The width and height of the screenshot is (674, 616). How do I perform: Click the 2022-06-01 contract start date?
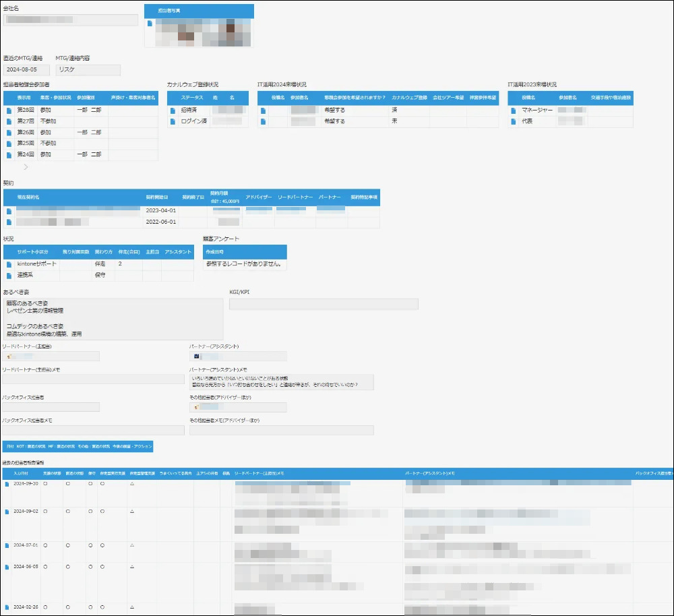click(x=161, y=222)
